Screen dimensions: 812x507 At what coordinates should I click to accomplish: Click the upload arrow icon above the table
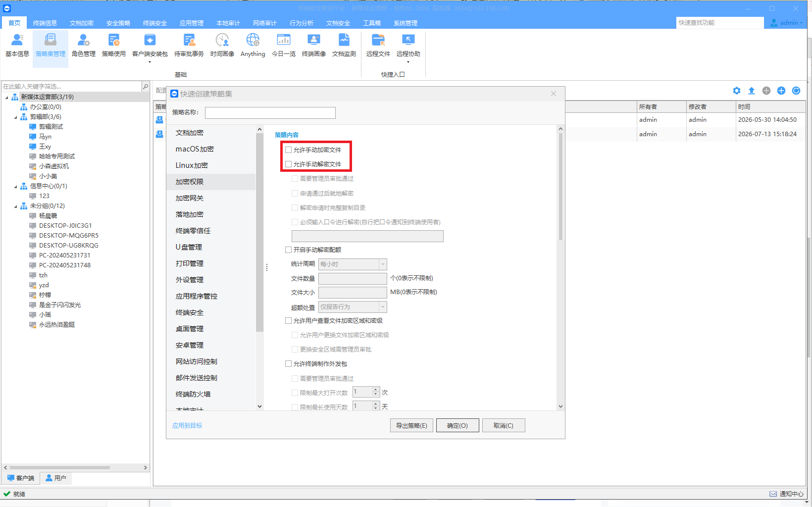pos(752,91)
